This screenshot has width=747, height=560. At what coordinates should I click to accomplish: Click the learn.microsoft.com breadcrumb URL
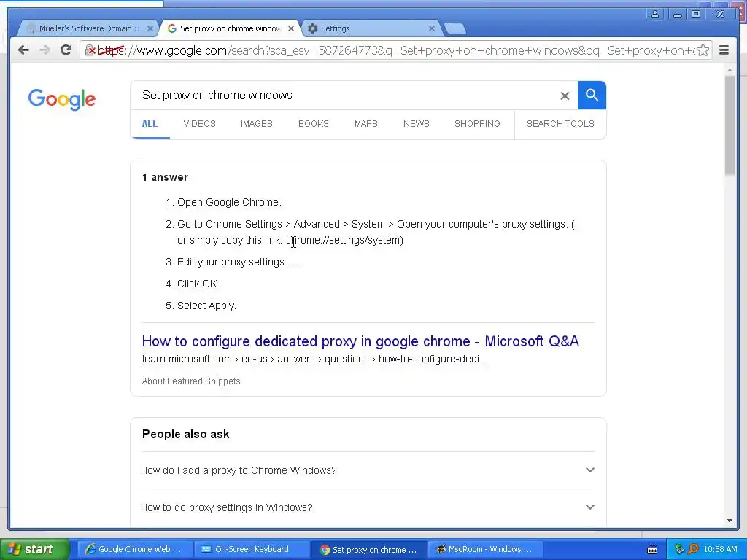tap(315, 359)
